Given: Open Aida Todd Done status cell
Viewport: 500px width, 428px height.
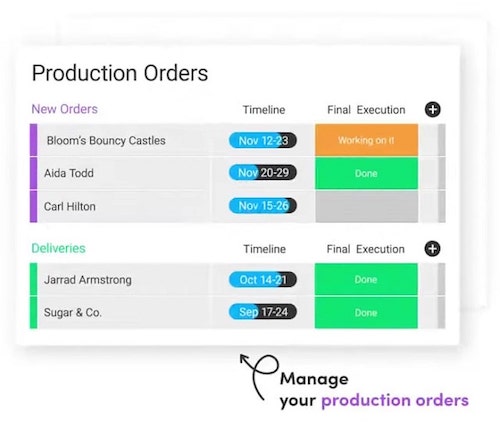Looking at the screenshot, I should point(366,173).
